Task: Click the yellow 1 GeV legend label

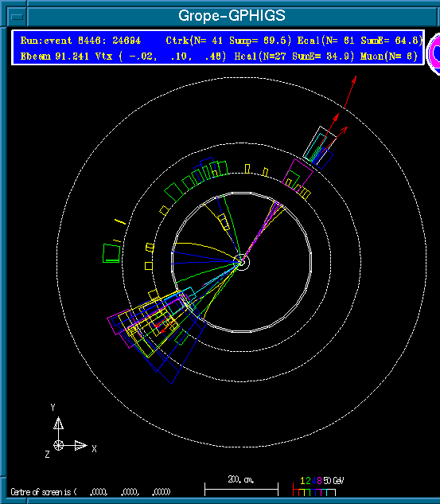Action: (302, 481)
